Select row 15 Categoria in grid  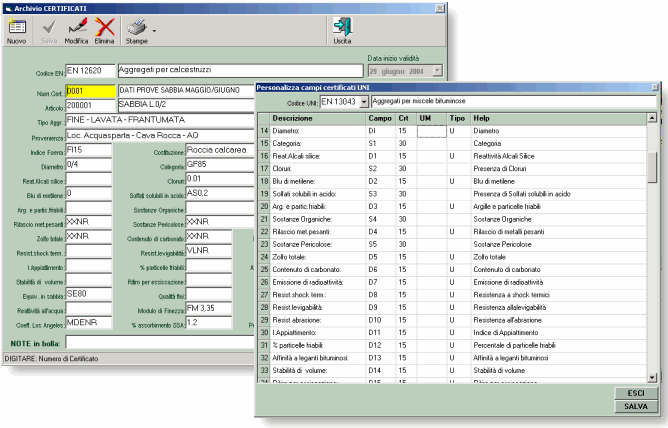pyautogui.click(x=452, y=144)
